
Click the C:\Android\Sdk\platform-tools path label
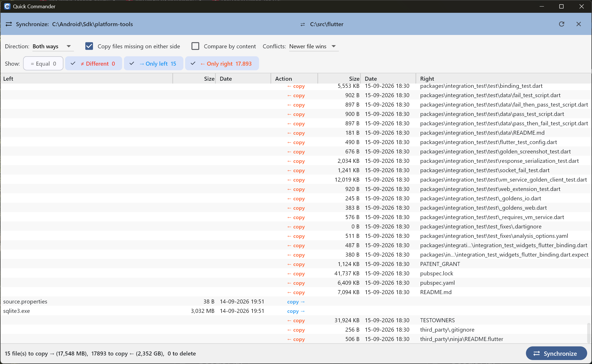coord(92,24)
